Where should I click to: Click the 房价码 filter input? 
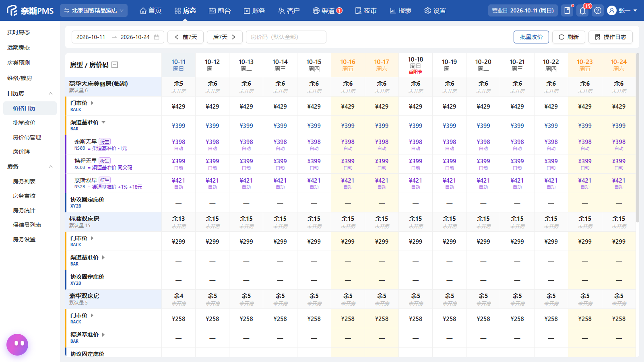click(286, 37)
